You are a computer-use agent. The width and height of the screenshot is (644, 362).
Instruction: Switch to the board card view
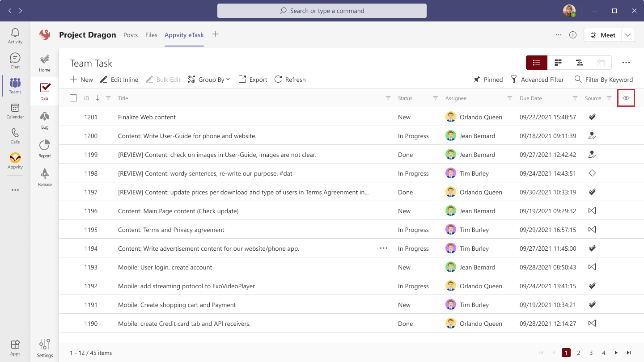coord(558,63)
